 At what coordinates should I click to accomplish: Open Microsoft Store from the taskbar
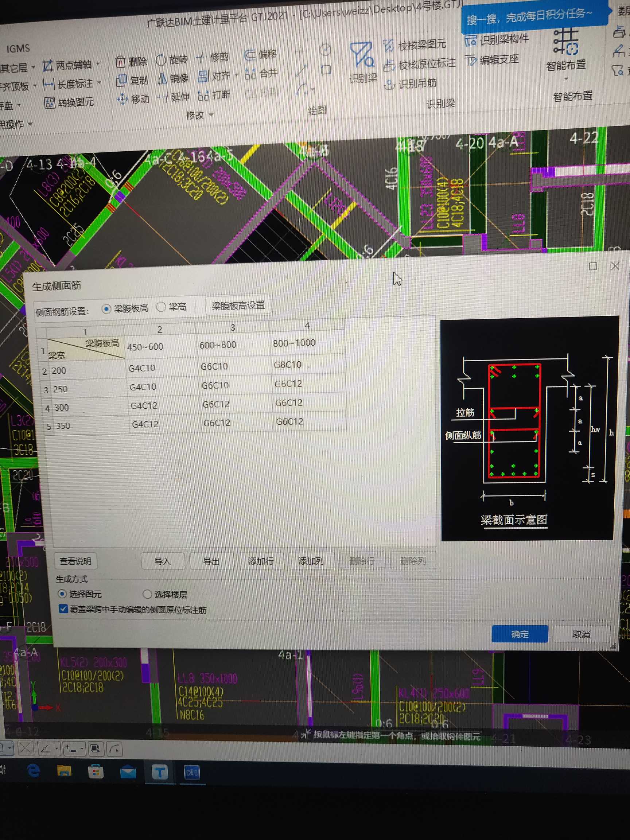tap(95, 772)
